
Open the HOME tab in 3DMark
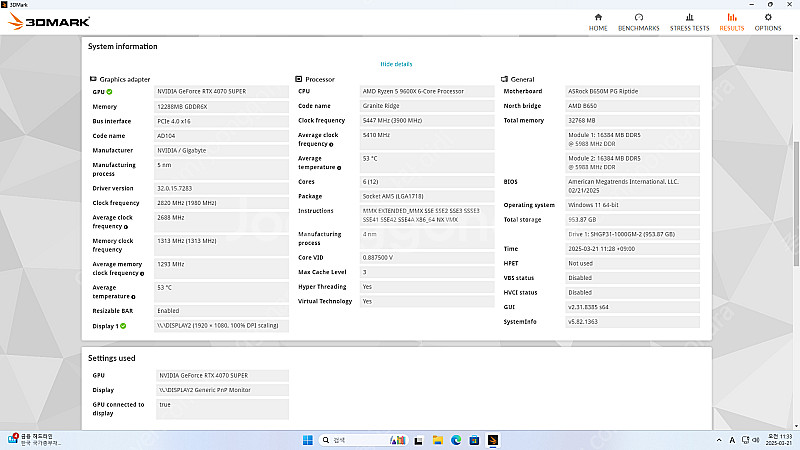click(598, 22)
